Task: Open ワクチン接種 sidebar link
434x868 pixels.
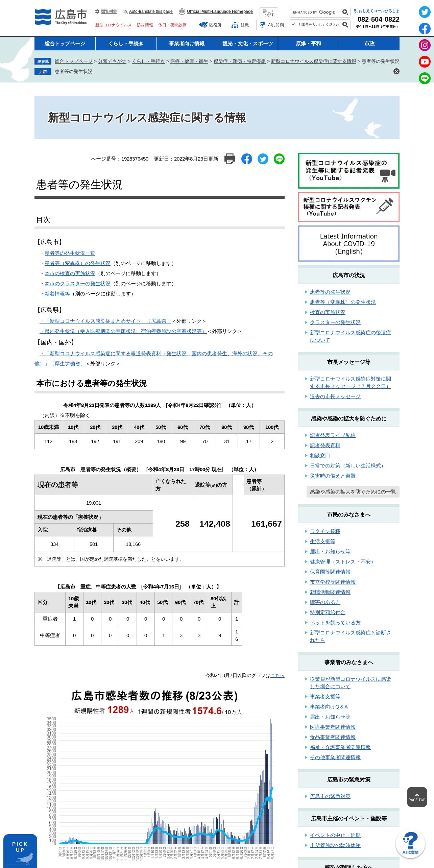Action: 325,531
